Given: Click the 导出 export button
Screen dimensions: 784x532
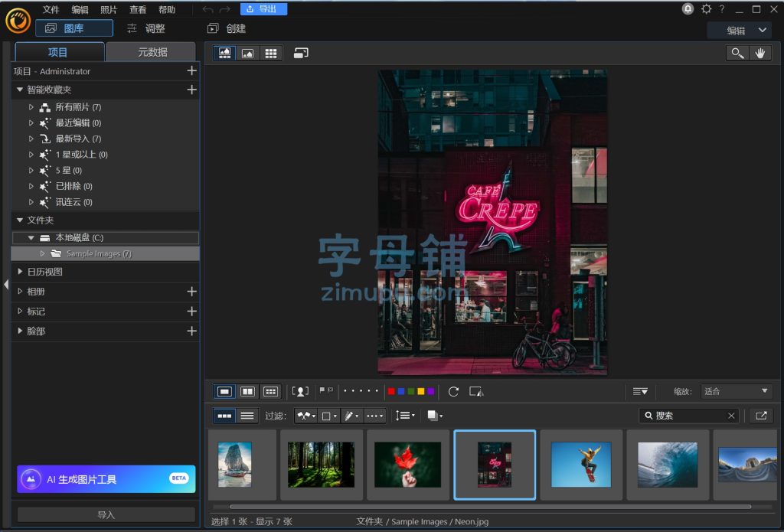Looking at the screenshot, I should pos(263,9).
